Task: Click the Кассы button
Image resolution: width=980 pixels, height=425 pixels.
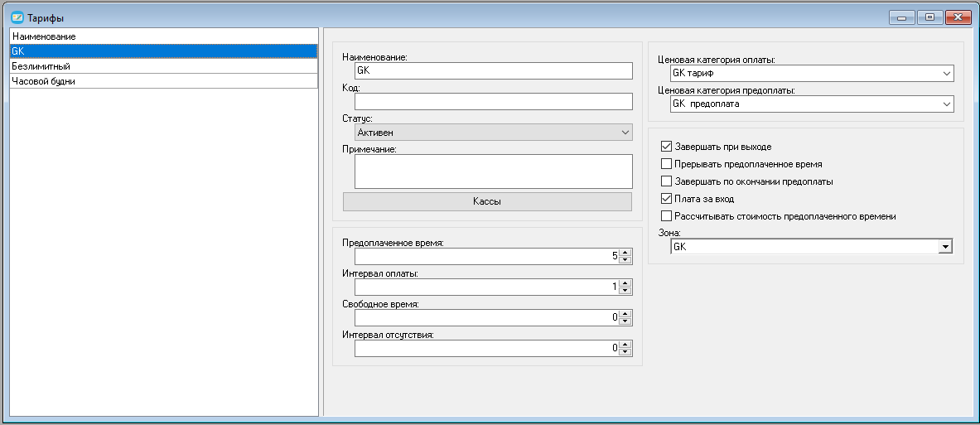Action: (487, 202)
